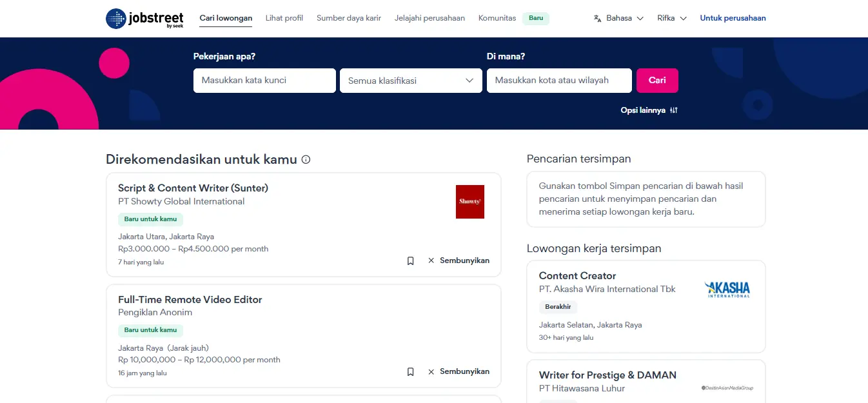Open Jelajahi perusahaan
The width and height of the screenshot is (868, 403).
pyautogui.click(x=429, y=18)
